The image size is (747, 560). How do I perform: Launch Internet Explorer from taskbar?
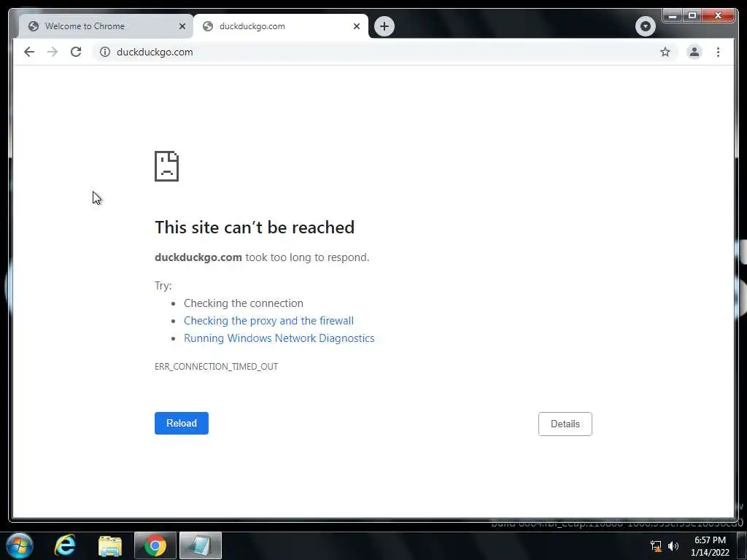coord(65,545)
